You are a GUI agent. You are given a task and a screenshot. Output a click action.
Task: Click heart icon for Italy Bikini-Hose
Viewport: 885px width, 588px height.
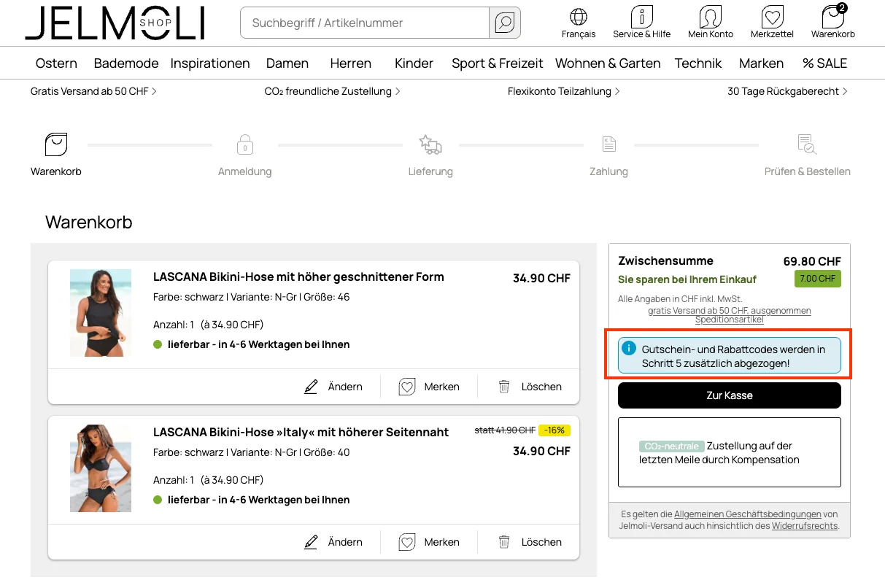[407, 542]
